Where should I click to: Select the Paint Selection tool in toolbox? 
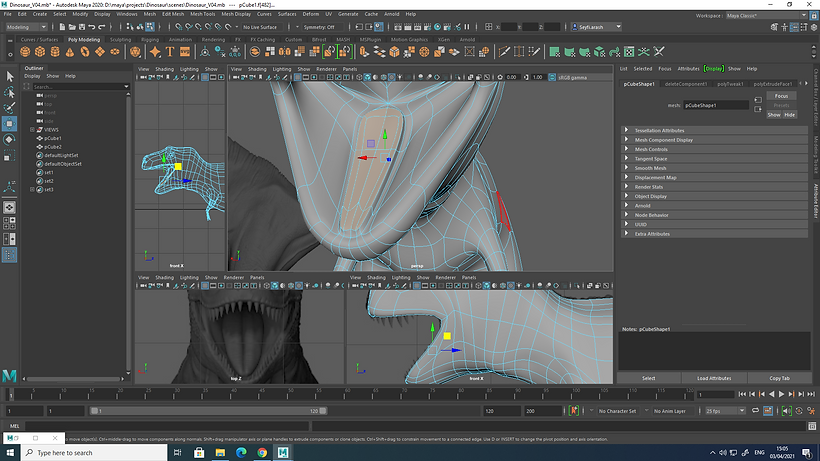coord(9,108)
